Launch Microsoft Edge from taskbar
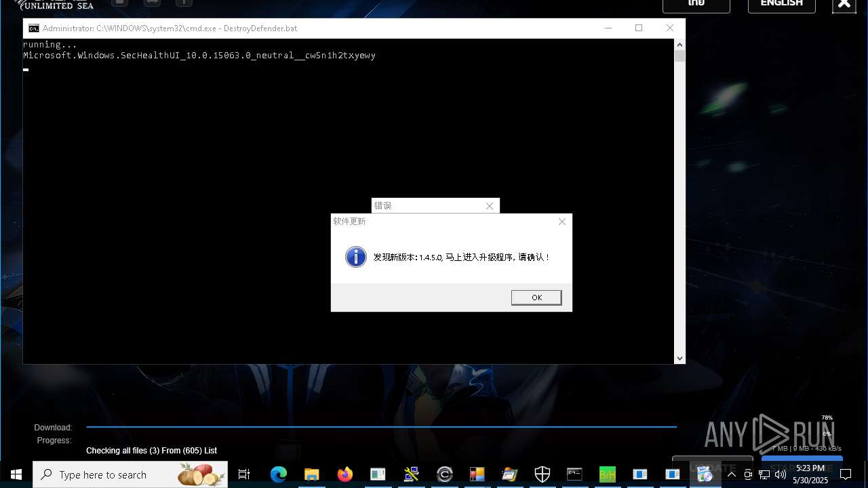 pos(279,474)
